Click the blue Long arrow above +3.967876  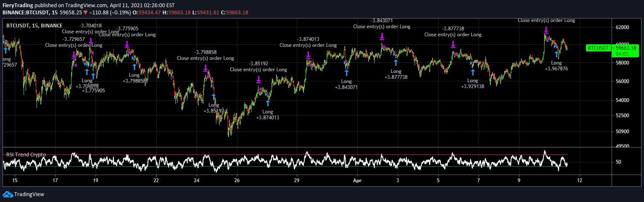(x=556, y=54)
